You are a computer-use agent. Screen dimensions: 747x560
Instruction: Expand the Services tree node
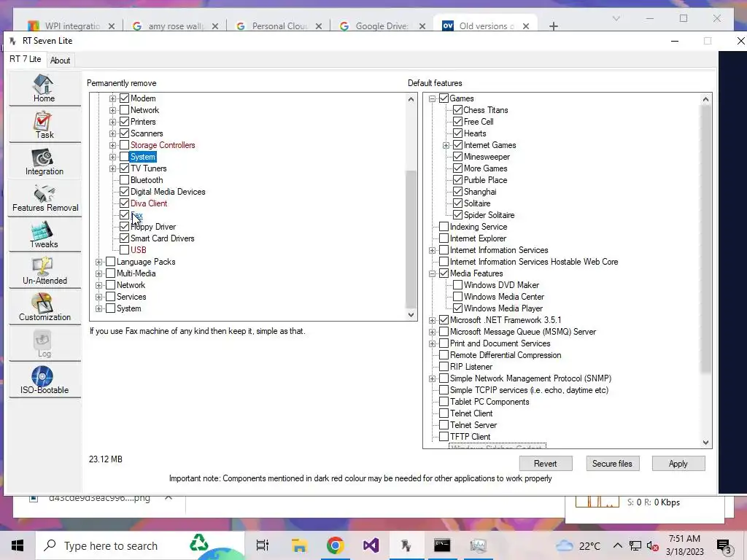click(x=98, y=297)
